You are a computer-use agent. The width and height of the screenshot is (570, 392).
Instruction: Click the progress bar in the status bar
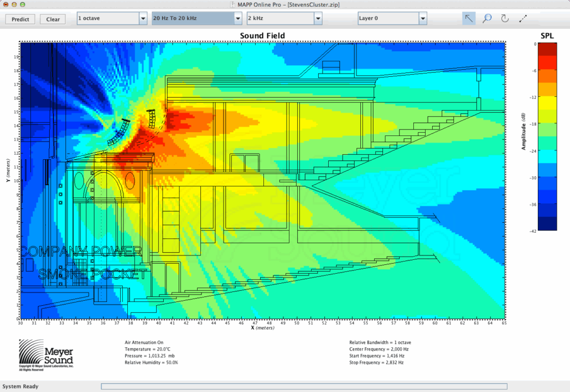click(304, 386)
